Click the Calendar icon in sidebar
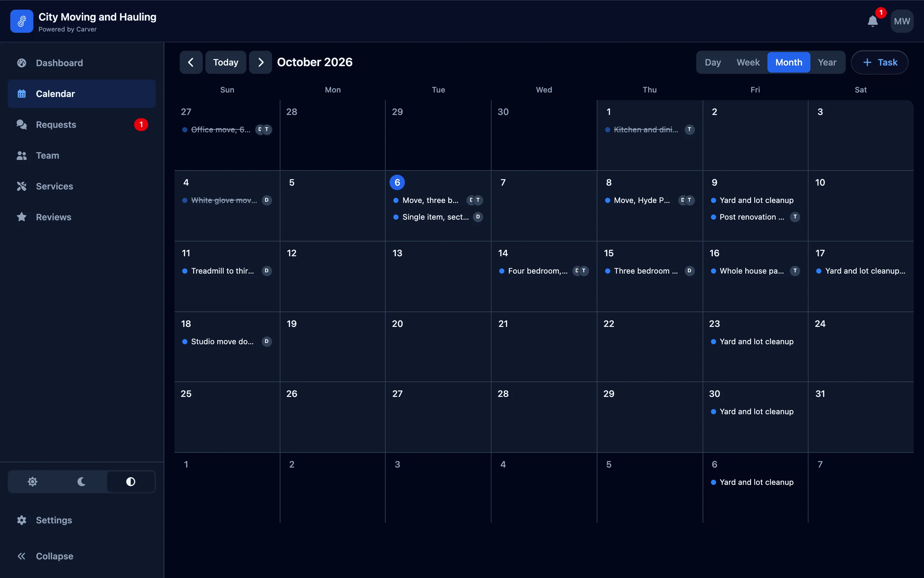This screenshot has height=578, width=924. (x=22, y=94)
